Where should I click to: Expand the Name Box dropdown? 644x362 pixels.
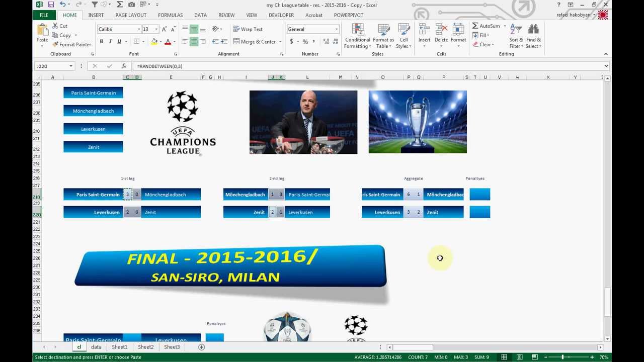(x=71, y=66)
